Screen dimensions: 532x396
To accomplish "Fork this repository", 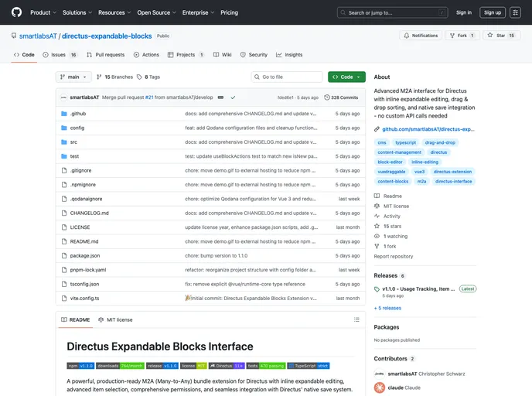I will tap(462, 36).
